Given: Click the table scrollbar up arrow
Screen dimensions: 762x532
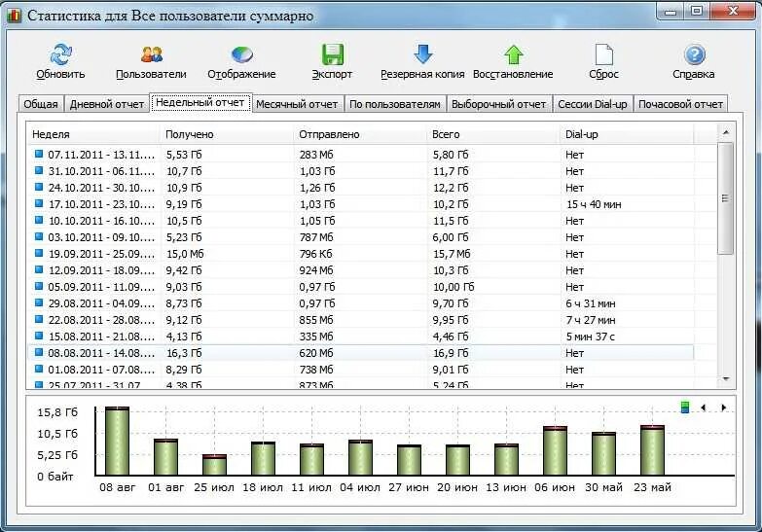Looking at the screenshot, I should pyautogui.click(x=726, y=132).
